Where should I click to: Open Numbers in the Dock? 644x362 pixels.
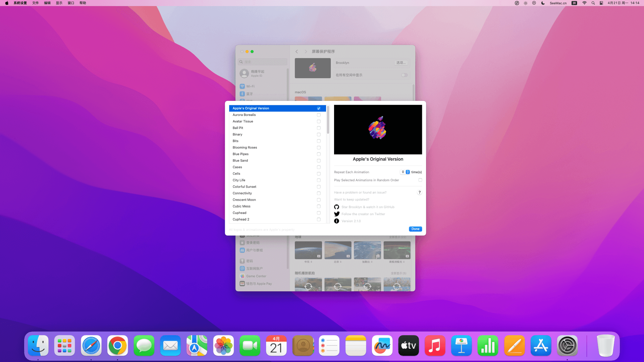488,346
